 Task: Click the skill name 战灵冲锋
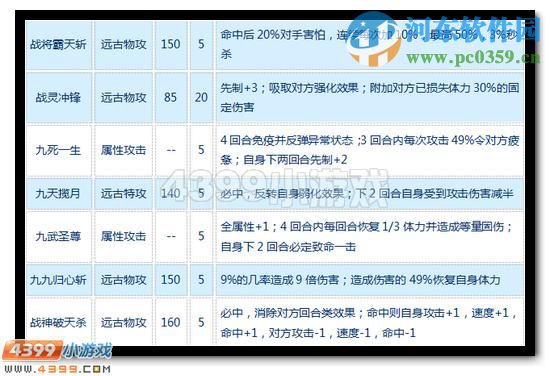[58, 98]
